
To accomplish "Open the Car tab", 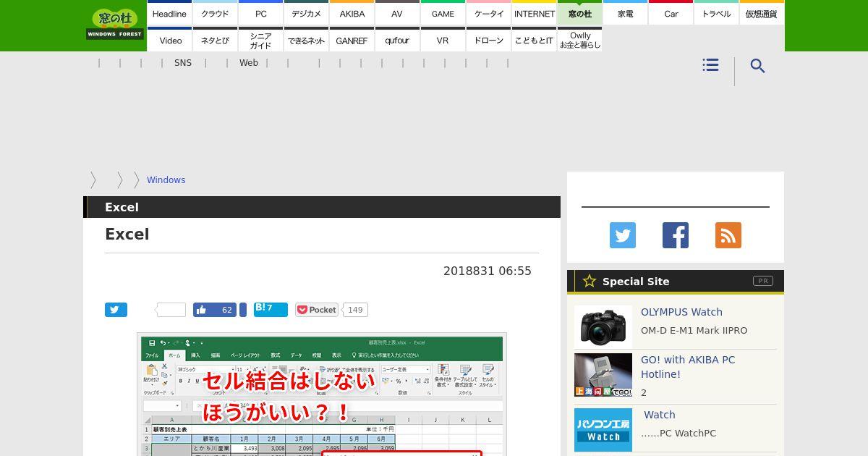I will (x=671, y=13).
